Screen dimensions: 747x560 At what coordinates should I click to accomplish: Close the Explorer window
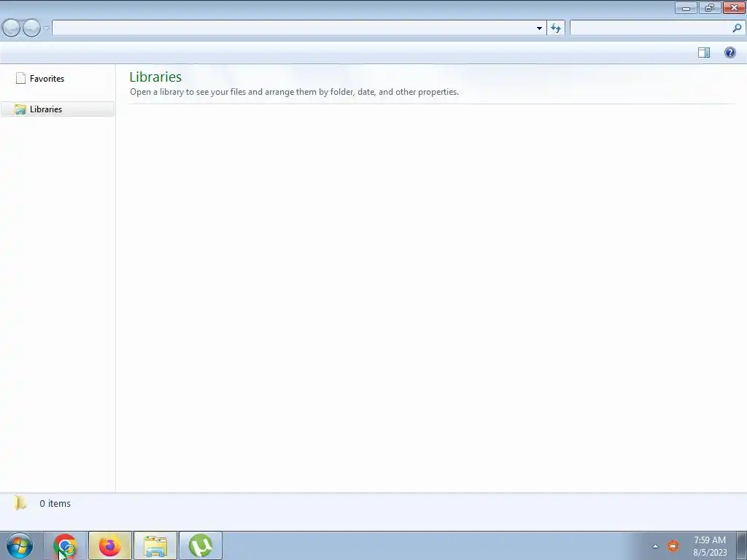pyautogui.click(x=734, y=7)
